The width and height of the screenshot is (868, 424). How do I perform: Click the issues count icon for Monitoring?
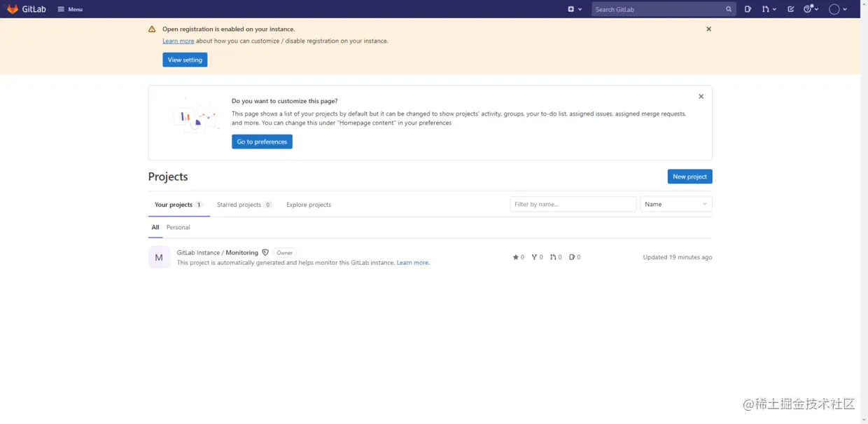click(575, 257)
